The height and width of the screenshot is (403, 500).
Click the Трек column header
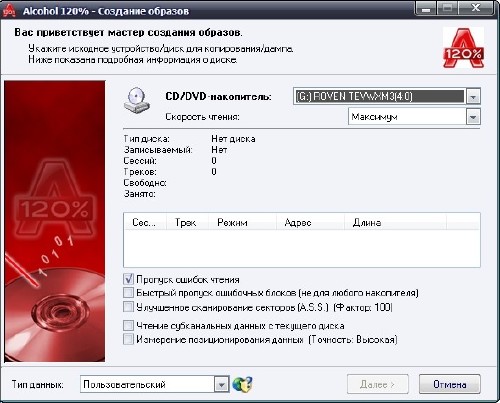point(187,222)
